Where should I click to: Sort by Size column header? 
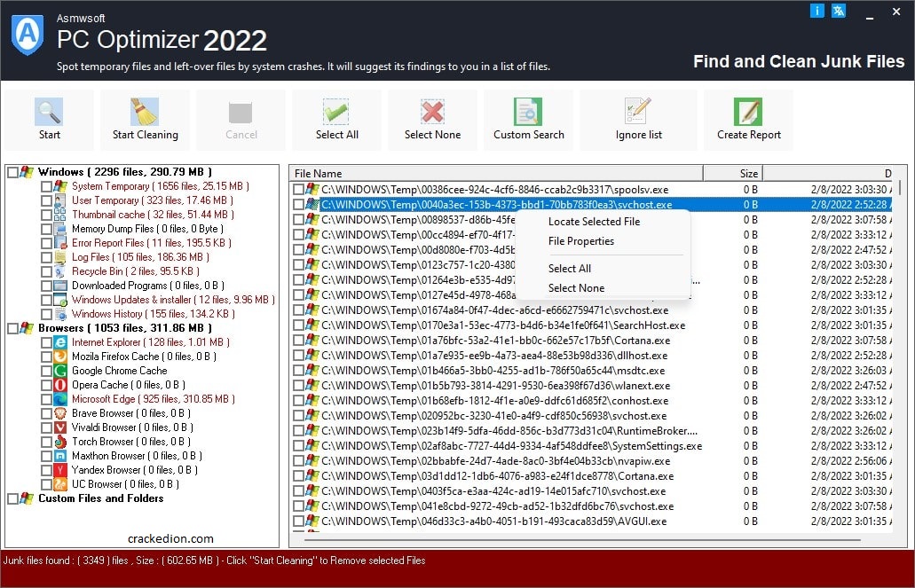(733, 173)
